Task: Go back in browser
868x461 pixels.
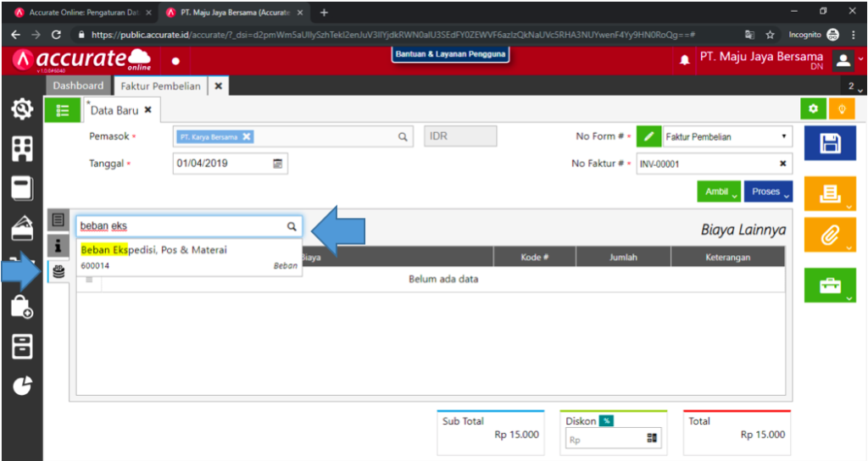Action: click(15, 34)
